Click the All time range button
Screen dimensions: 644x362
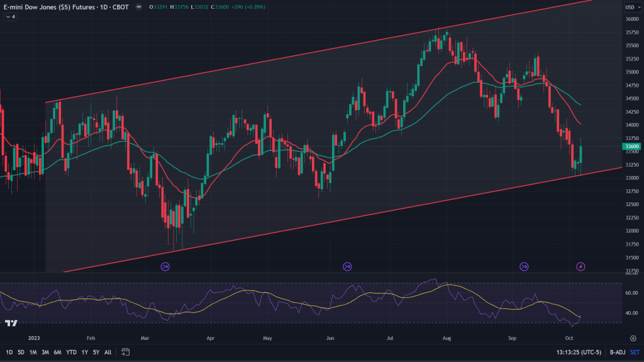point(108,352)
